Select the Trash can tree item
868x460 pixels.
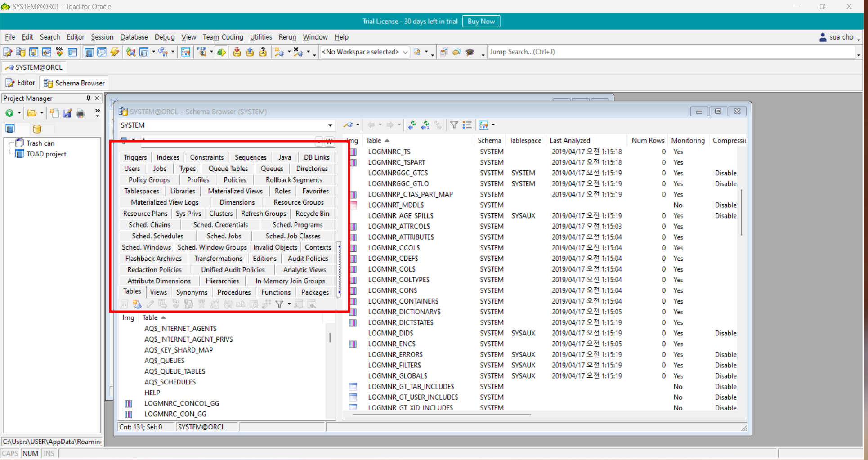40,143
